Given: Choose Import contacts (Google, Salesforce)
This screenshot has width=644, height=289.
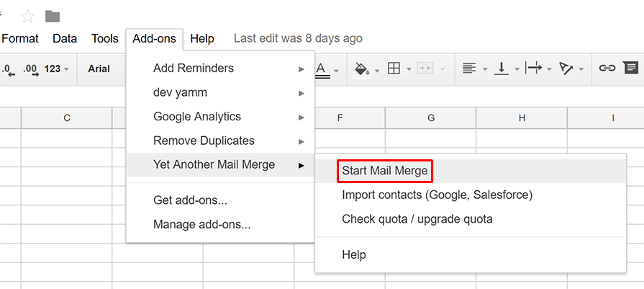Looking at the screenshot, I should [437, 195].
